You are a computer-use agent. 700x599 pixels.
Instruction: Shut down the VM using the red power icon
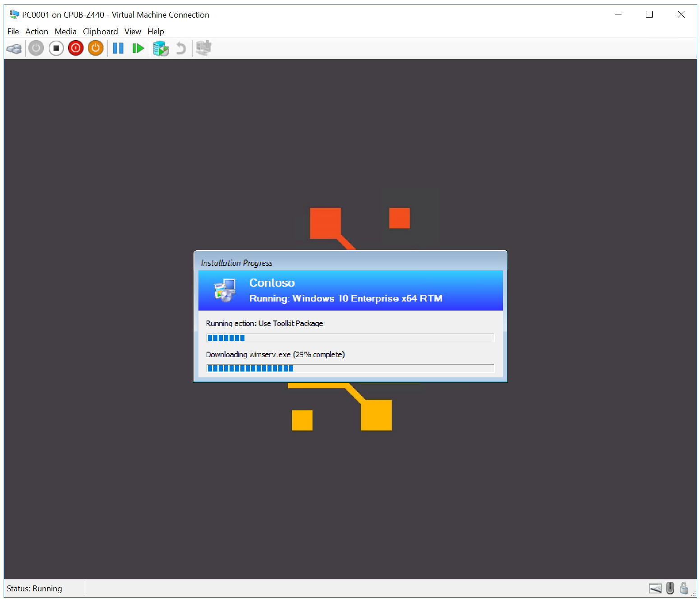pyautogui.click(x=76, y=48)
